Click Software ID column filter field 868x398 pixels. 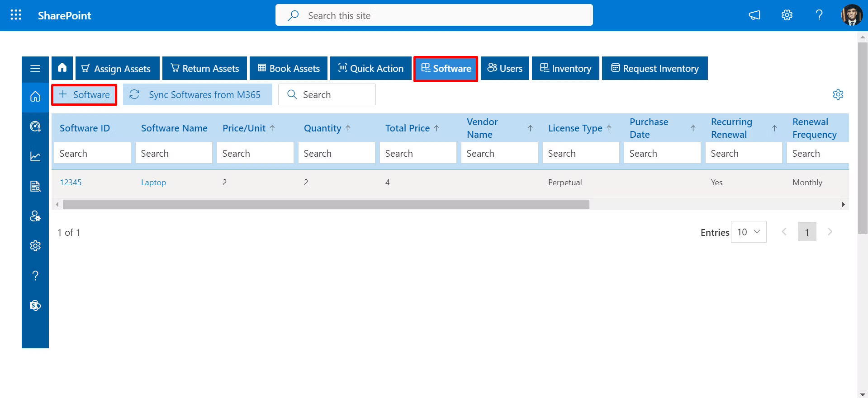tap(92, 153)
